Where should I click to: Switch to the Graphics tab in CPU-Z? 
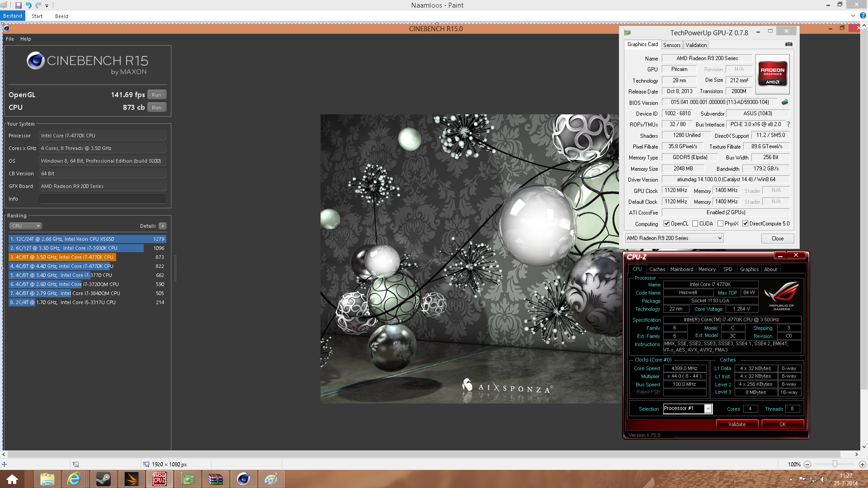[x=749, y=269]
